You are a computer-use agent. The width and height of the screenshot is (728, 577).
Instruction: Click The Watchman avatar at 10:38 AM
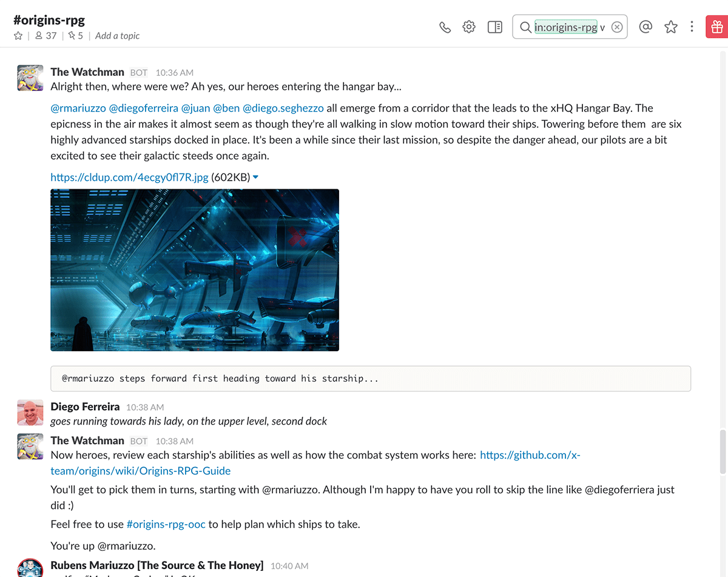coord(30,447)
